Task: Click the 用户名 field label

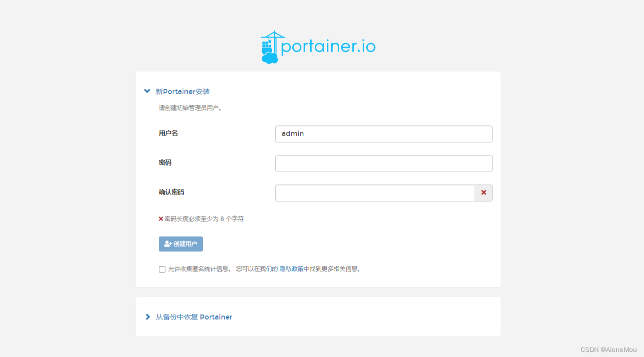Action: tap(168, 133)
